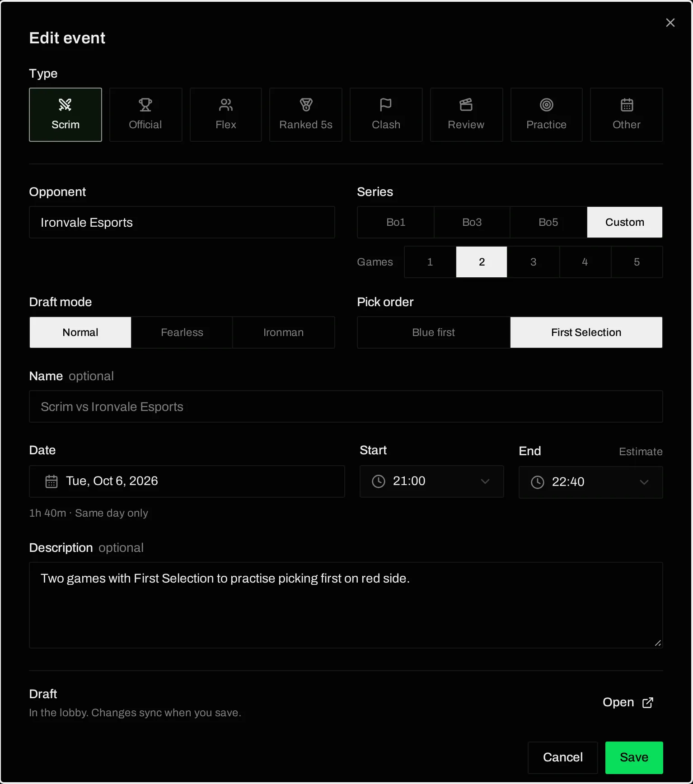Screen dimensions: 693x784
Task: Click the Start time value 21:00
Action: point(409,481)
